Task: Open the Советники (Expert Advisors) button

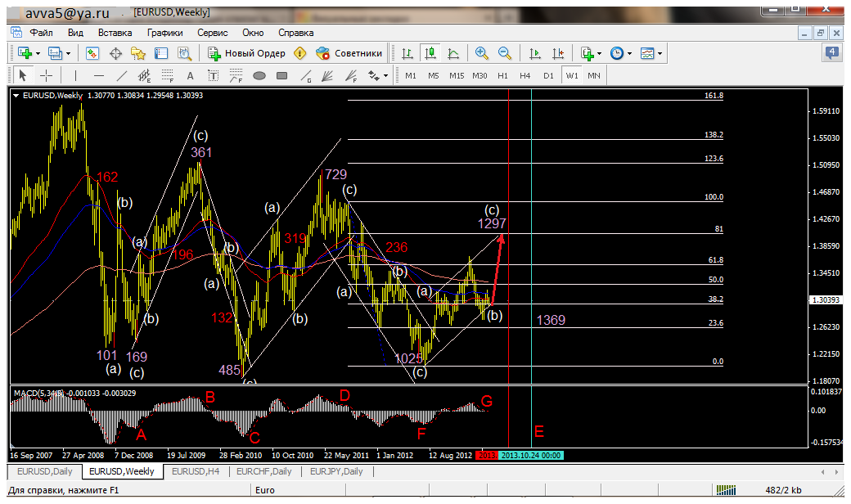Action: [x=349, y=53]
